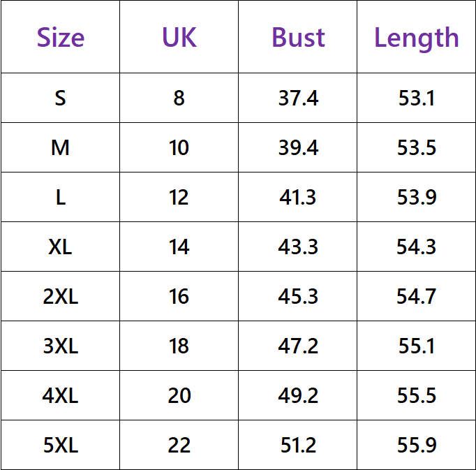Viewport: 476px width, 470px height.
Task: Click UK size 8 cell
Action: pos(179,98)
